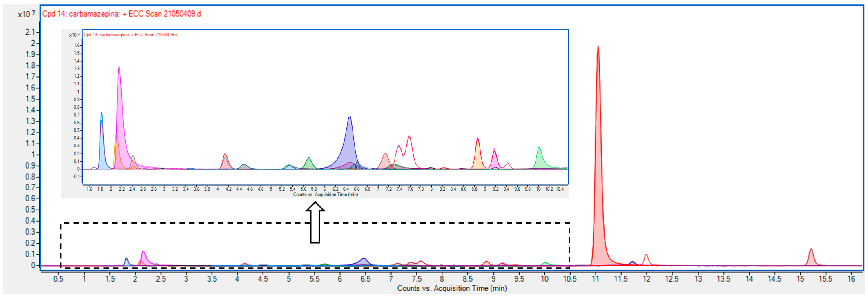
Task: Select the small red outlined peak at 12 min
Action: pyautogui.click(x=646, y=260)
